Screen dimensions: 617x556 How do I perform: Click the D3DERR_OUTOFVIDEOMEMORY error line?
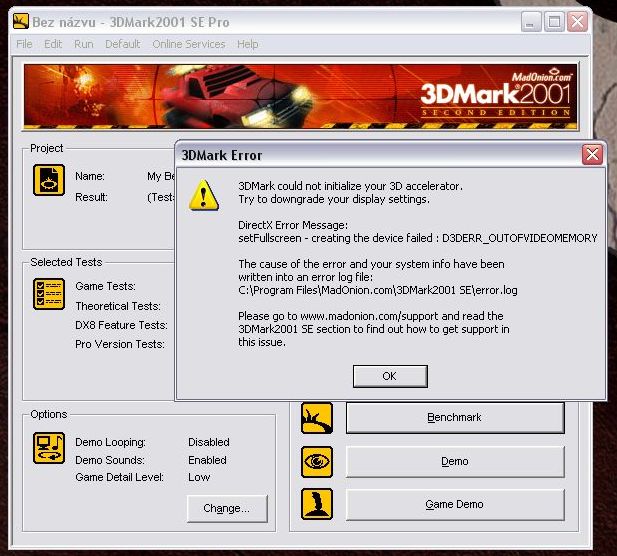(x=417, y=238)
